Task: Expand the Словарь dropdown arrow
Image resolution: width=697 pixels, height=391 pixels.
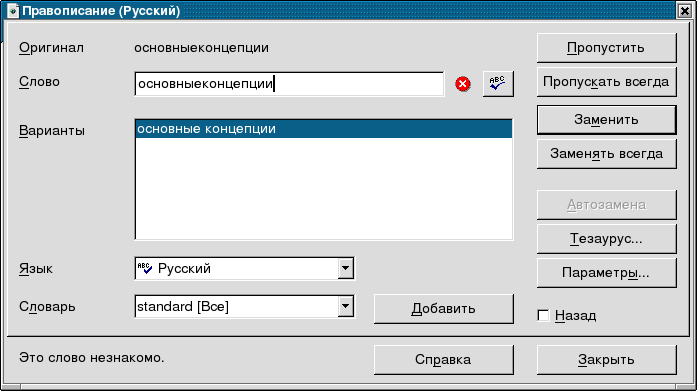Action: [x=345, y=307]
